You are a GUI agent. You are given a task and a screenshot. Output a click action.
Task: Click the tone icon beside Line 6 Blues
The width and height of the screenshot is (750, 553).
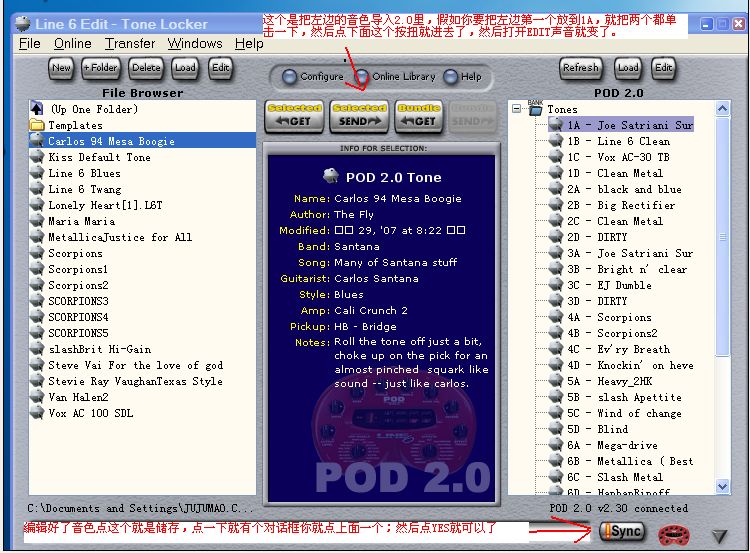click(37, 173)
